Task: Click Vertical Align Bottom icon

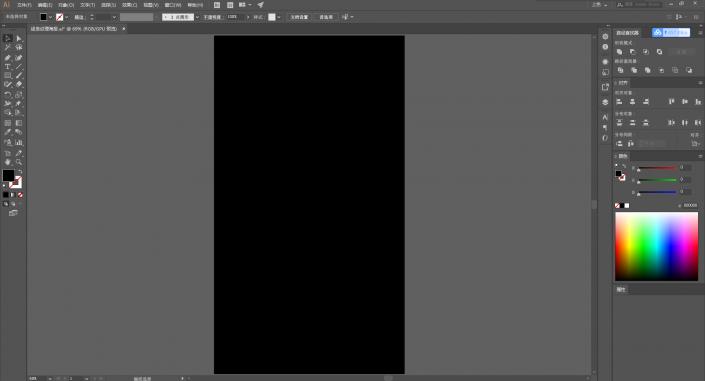Action: tap(698, 102)
